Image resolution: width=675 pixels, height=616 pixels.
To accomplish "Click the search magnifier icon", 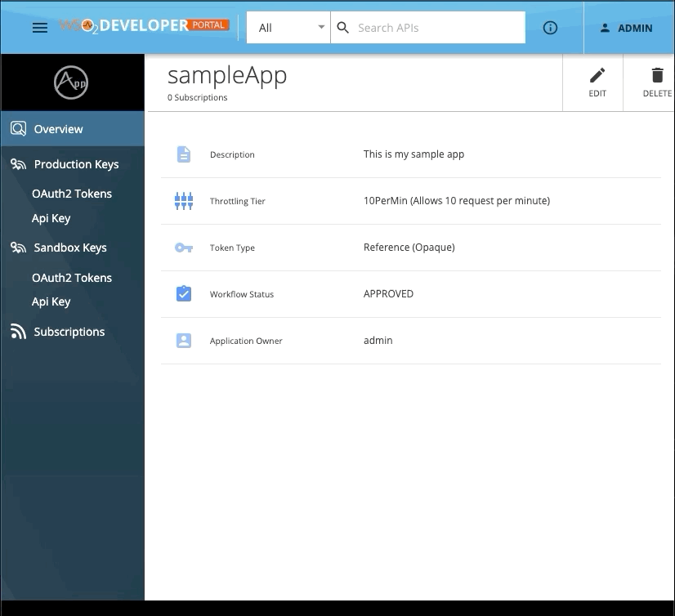I will tap(342, 28).
